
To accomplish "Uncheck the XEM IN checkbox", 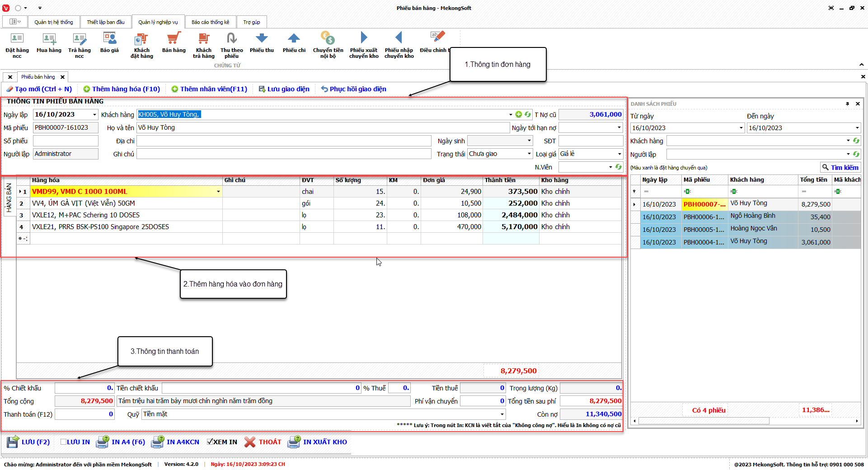I will pos(210,442).
